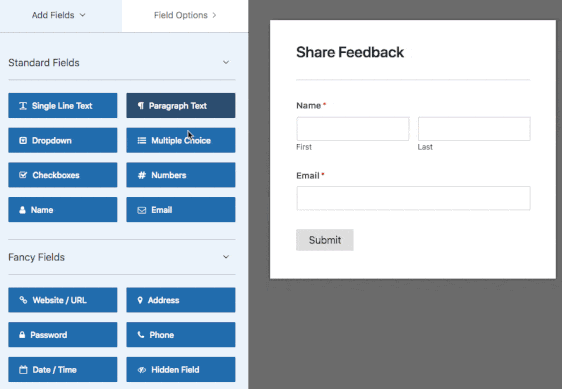The image size is (562, 389).
Task: Click the Multiple Choice list icon
Action: click(142, 141)
